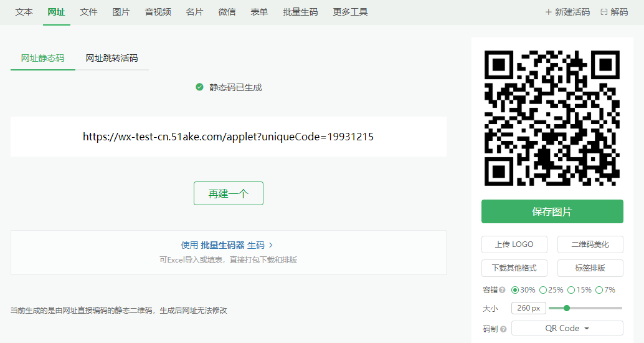The width and height of the screenshot is (644, 343).
Task: Click the 保存图片 save image button
Action: pyautogui.click(x=552, y=211)
